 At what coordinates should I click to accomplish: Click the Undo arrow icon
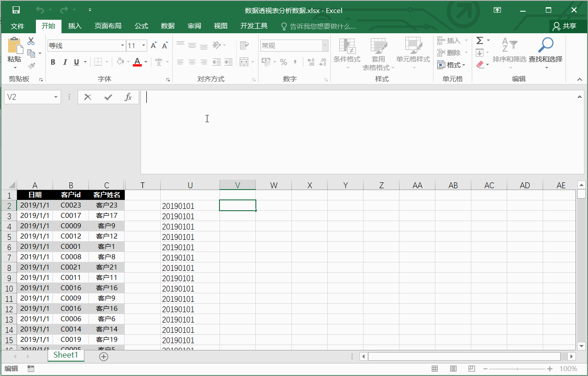tap(40, 10)
